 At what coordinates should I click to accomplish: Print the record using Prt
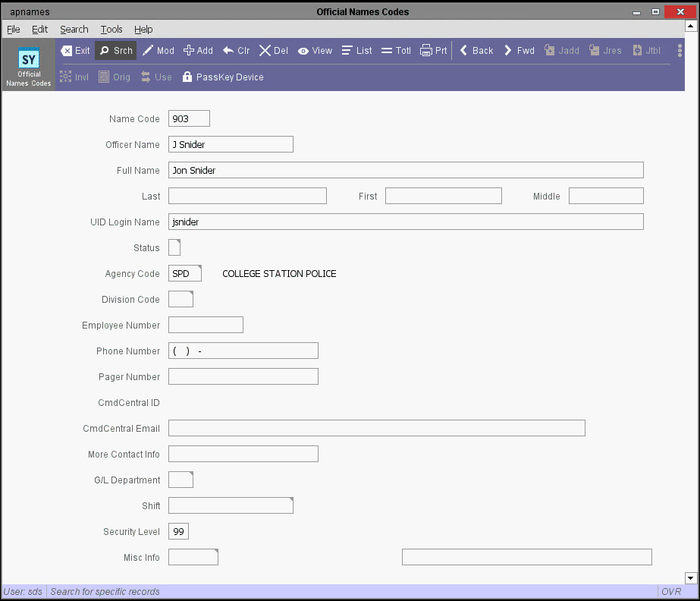434,51
